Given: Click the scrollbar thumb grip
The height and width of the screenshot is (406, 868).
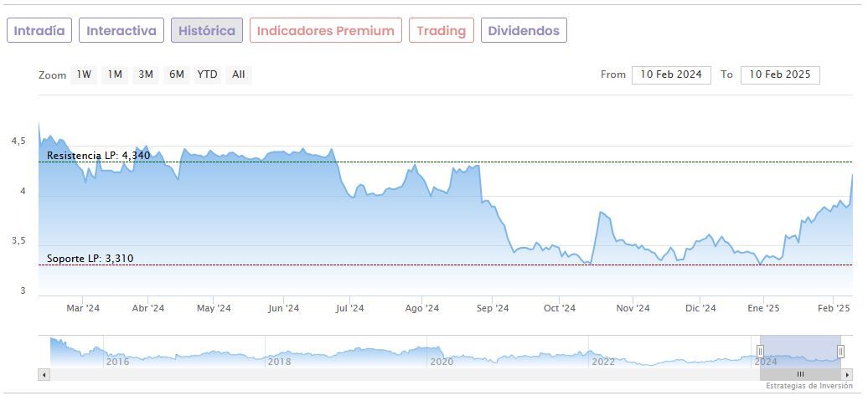Looking at the screenshot, I should [800, 374].
